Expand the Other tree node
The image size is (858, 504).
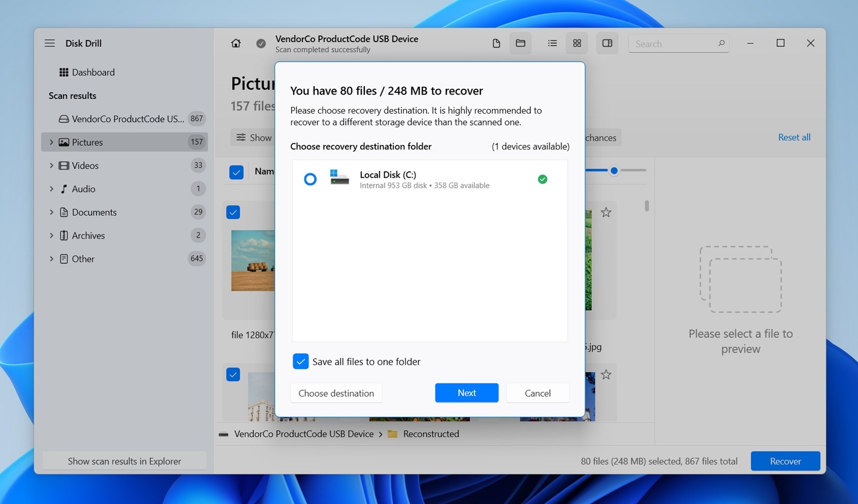(51, 259)
